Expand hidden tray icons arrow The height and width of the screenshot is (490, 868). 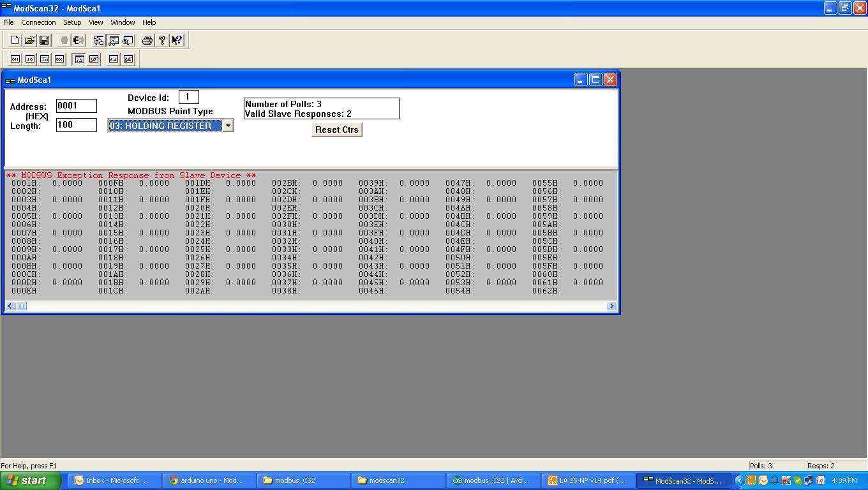click(x=739, y=480)
